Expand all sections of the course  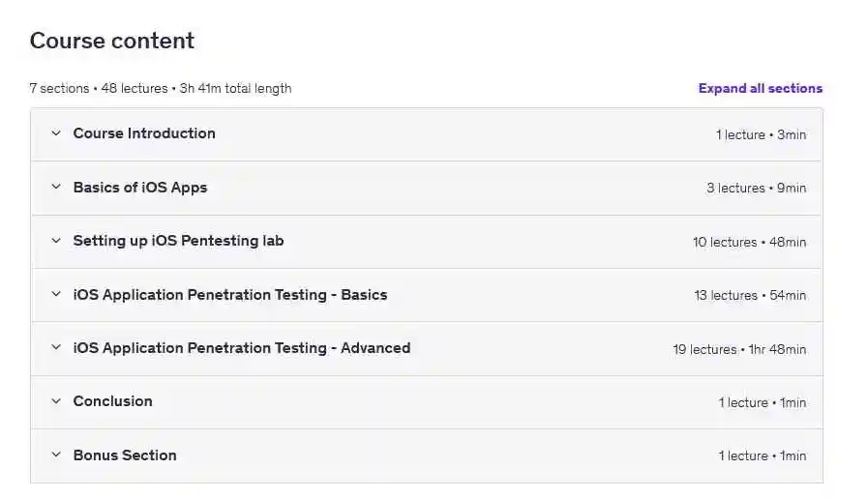tap(760, 88)
